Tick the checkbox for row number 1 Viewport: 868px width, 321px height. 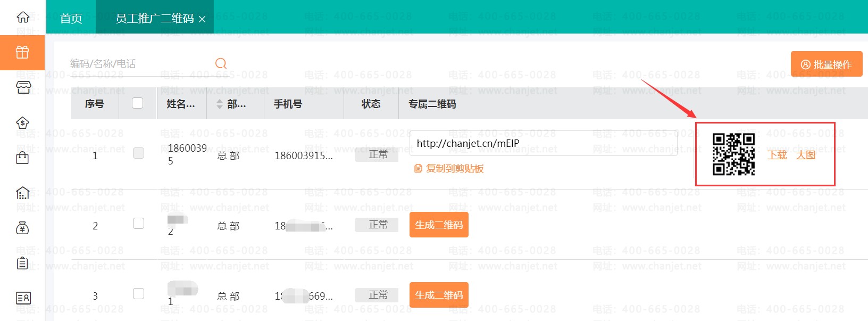pos(138,153)
